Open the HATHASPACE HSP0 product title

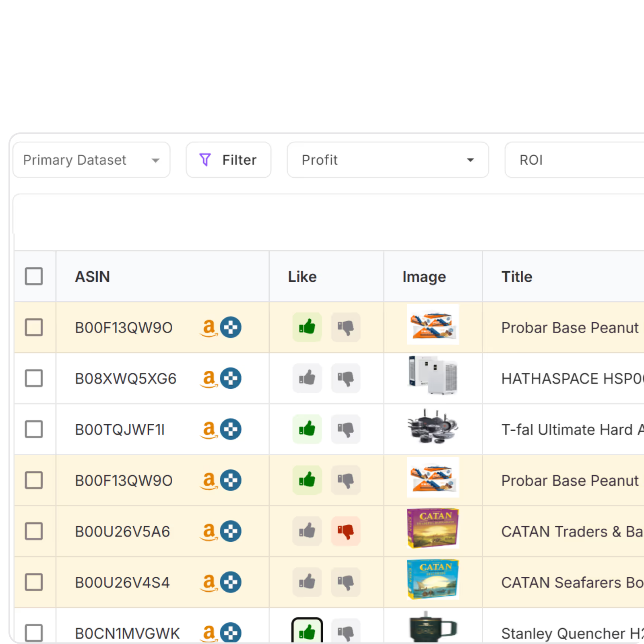click(x=572, y=378)
